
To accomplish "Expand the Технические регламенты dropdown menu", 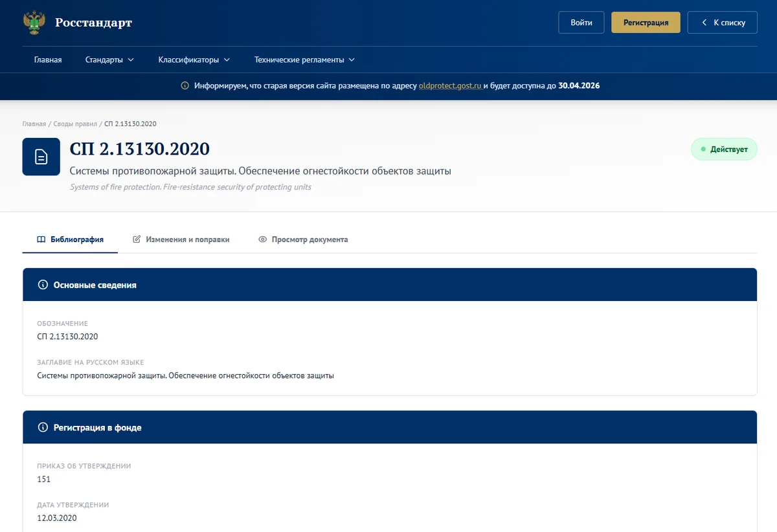I will coord(305,60).
